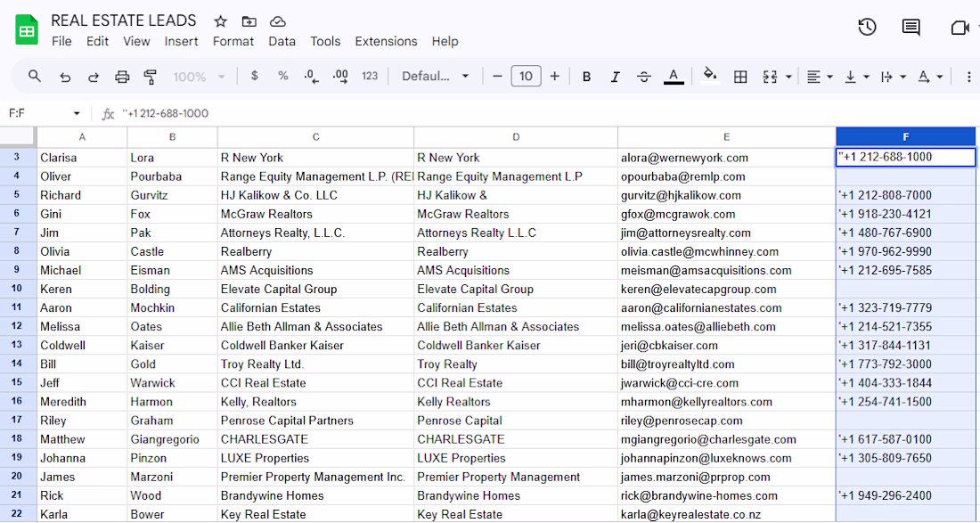Open the Extensions menu
Screen dimensions: 980x523
pos(386,41)
